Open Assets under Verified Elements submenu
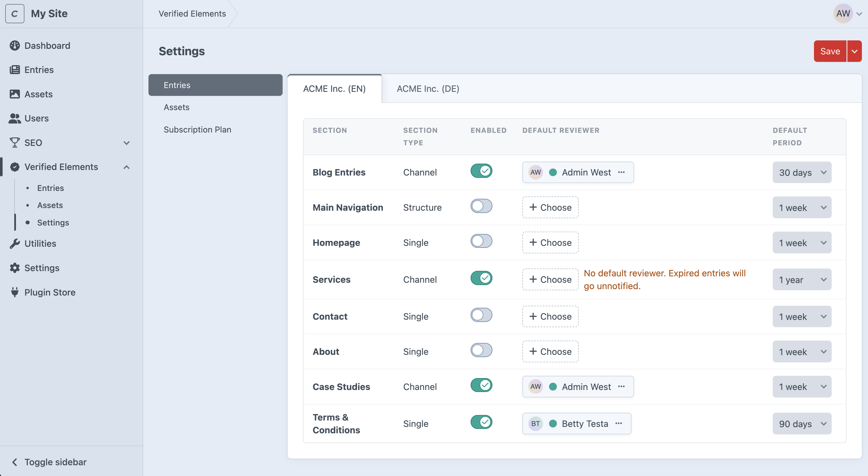This screenshot has height=476, width=868. click(50, 205)
